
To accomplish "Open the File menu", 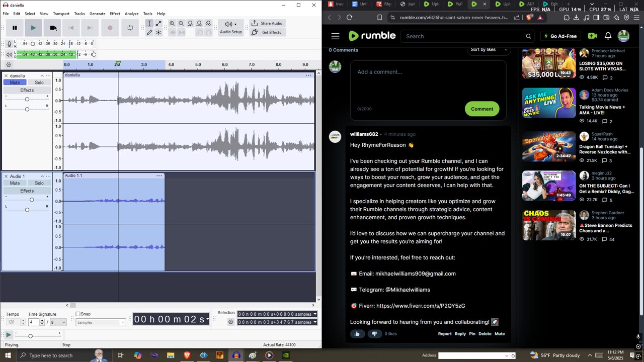I will 6,14.
